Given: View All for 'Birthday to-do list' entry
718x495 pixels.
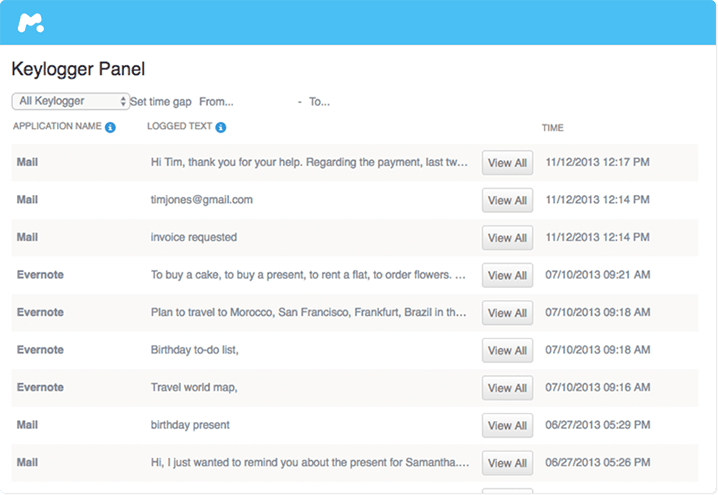Looking at the screenshot, I should (x=507, y=350).
